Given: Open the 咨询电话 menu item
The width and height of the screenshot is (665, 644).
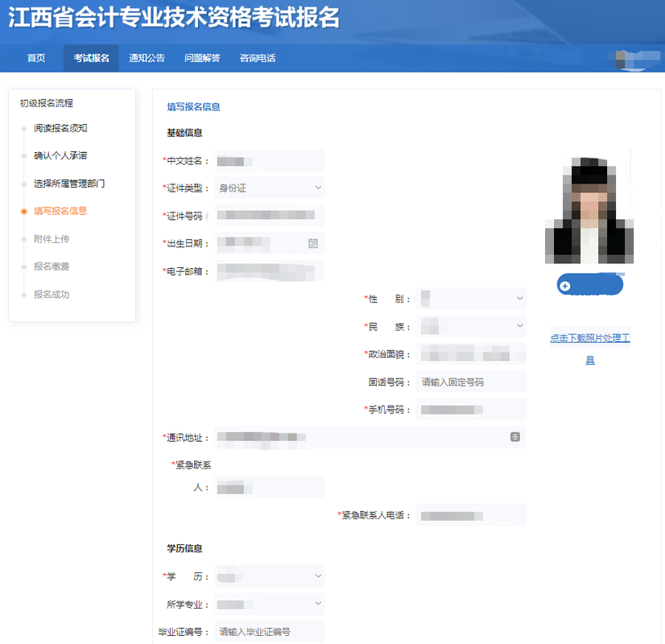Looking at the screenshot, I should [258, 58].
